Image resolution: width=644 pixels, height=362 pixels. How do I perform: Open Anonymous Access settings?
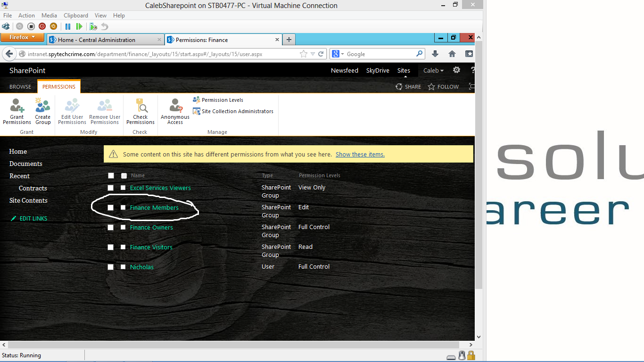click(x=175, y=111)
